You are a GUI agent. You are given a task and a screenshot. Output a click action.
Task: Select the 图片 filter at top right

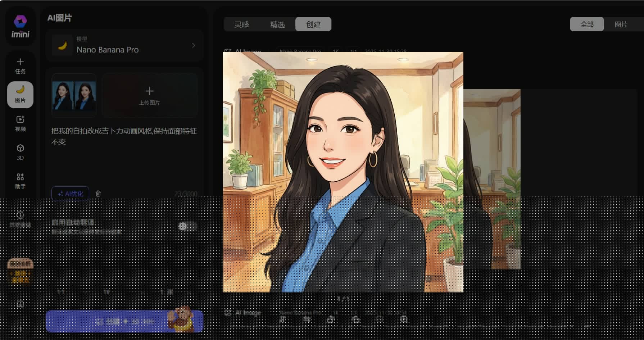click(621, 24)
